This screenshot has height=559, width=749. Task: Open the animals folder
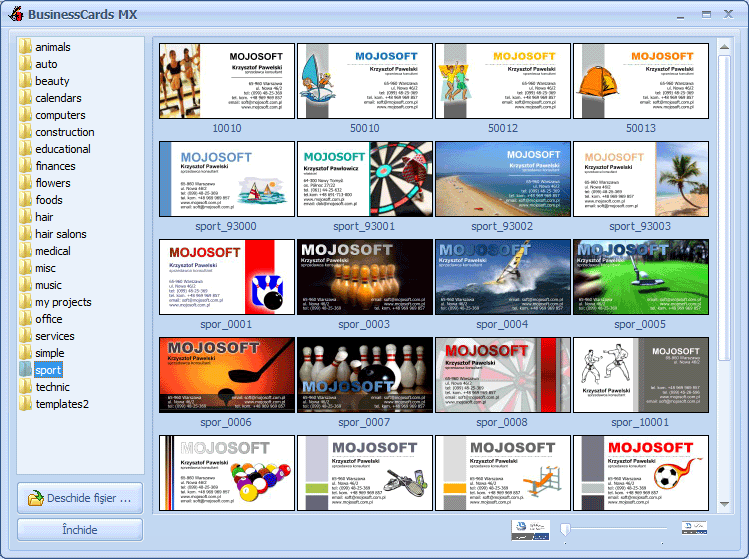pos(53,47)
